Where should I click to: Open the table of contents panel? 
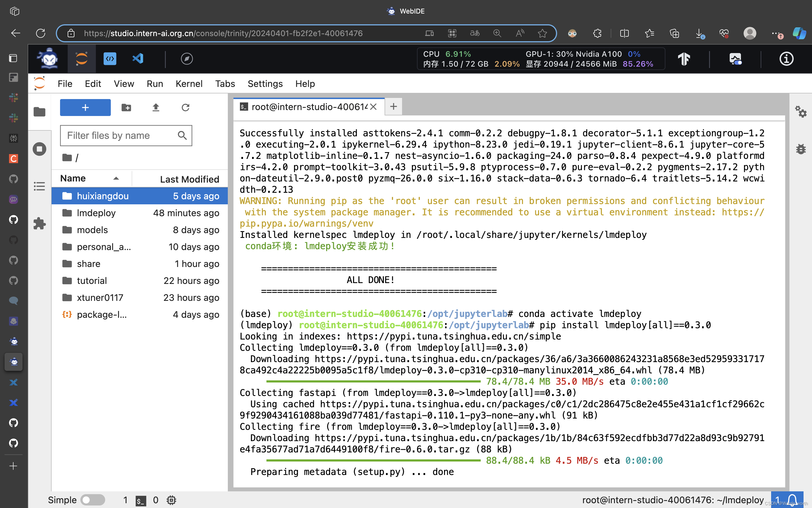[x=39, y=186]
